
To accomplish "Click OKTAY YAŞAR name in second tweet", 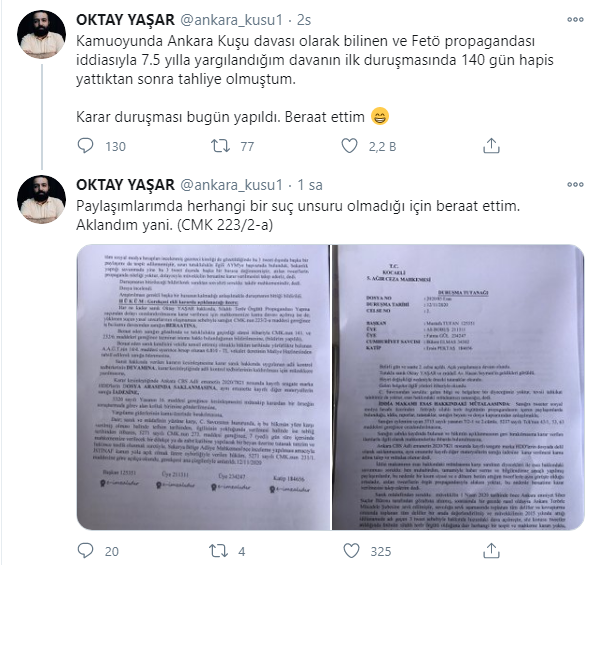I will [x=125, y=184].
